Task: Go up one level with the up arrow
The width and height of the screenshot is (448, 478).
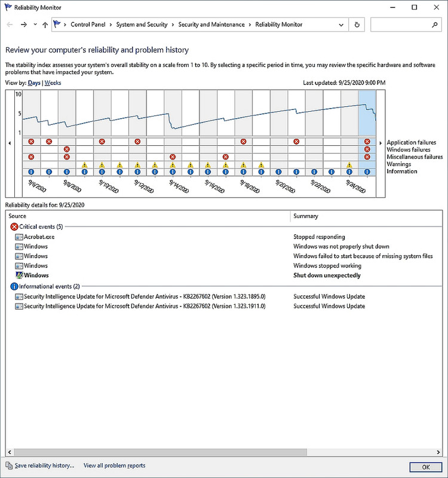Action: [45, 24]
